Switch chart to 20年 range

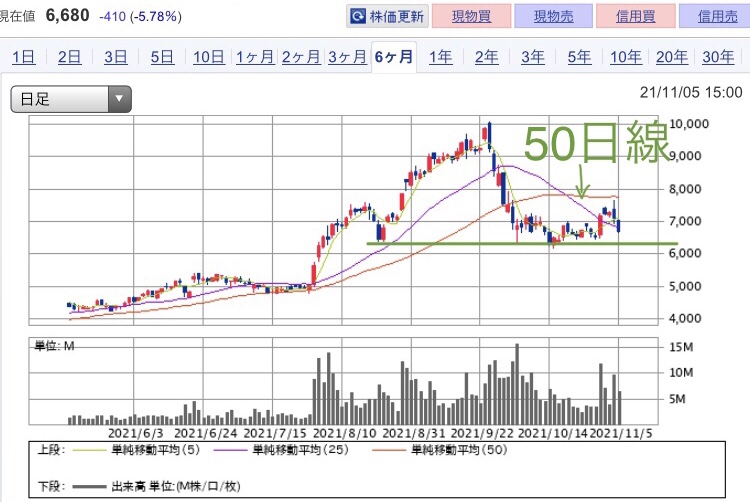[672, 57]
